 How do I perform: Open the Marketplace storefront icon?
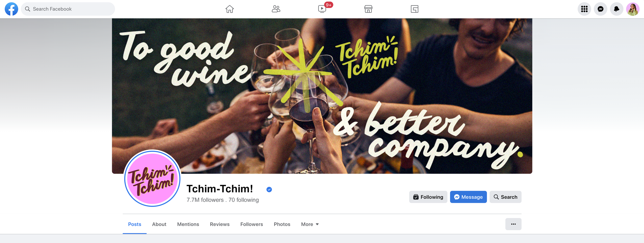coord(368,9)
